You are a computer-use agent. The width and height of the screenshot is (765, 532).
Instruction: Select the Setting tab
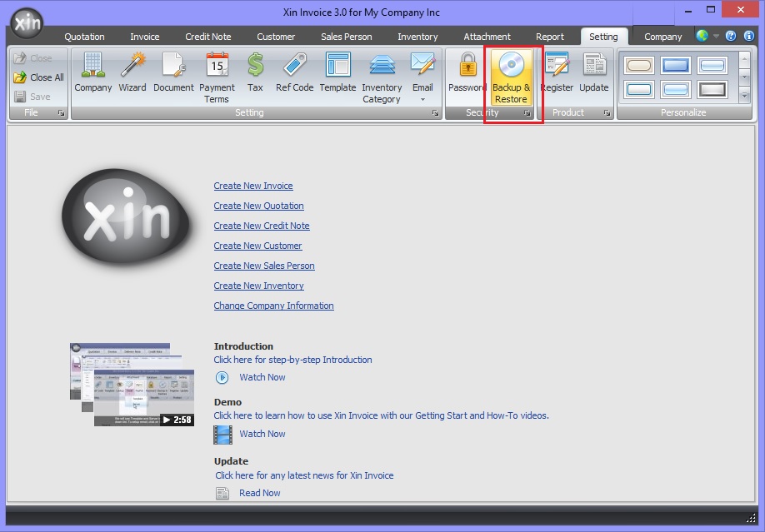tap(603, 37)
